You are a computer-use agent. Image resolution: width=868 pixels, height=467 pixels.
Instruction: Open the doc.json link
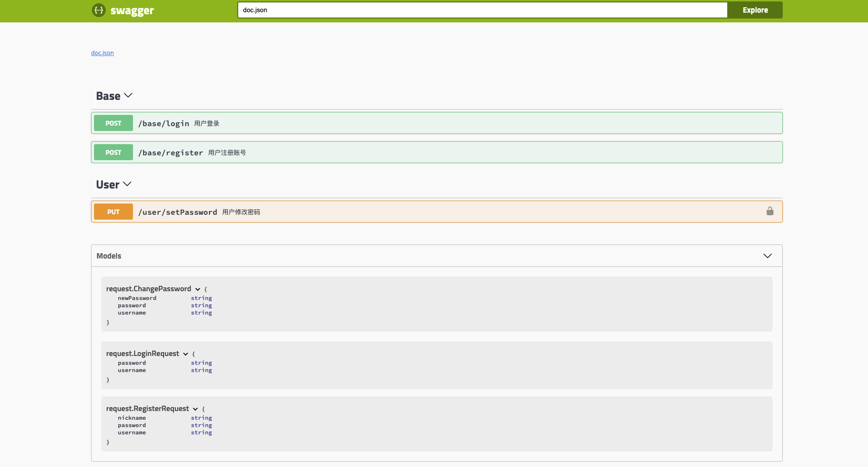tap(102, 53)
